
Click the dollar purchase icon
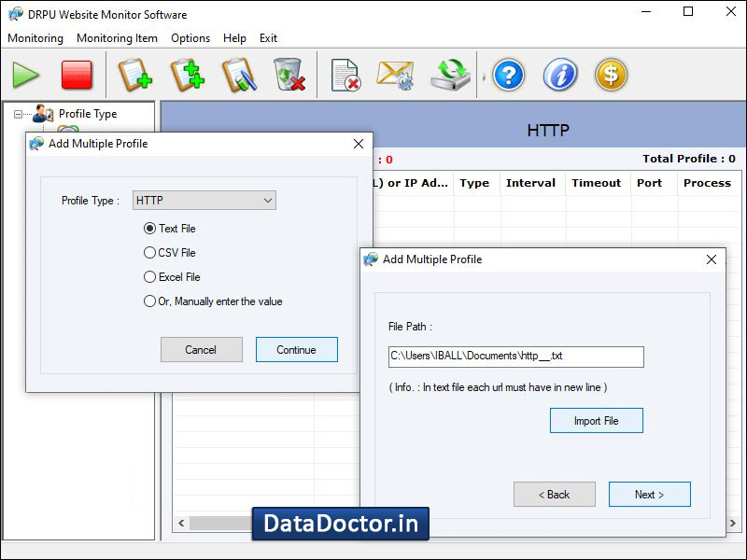tap(611, 75)
